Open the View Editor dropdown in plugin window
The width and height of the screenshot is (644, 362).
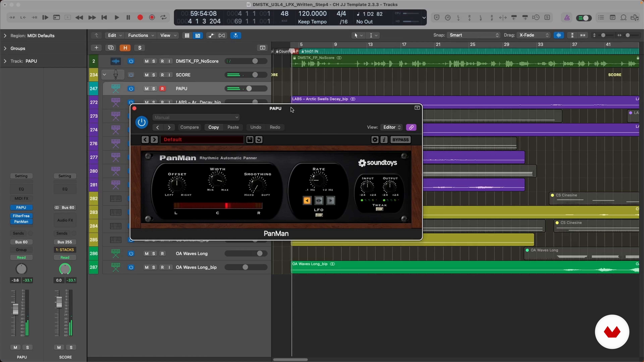click(391, 127)
